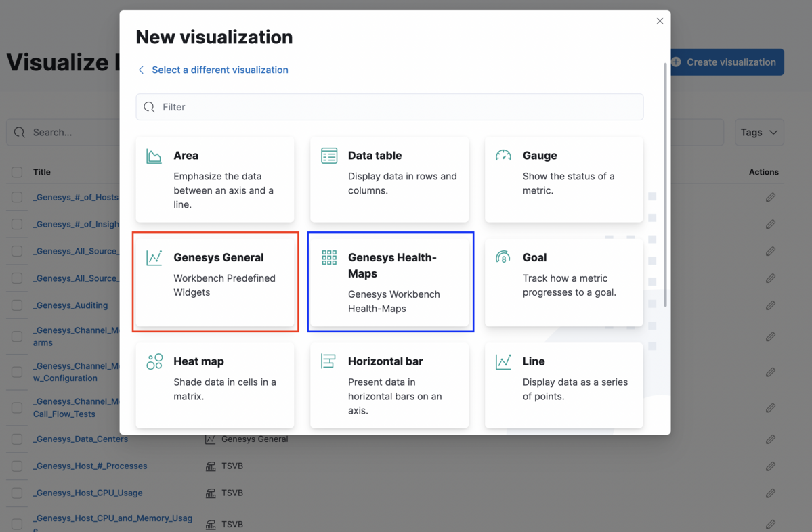Image resolution: width=812 pixels, height=532 pixels.
Task: Select the Heat map visualization card
Action: pos(215,385)
